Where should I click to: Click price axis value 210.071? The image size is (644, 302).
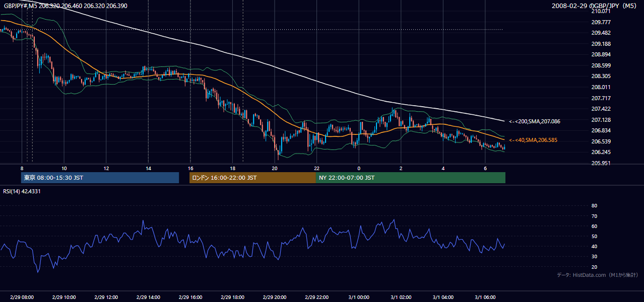pyautogui.click(x=601, y=11)
